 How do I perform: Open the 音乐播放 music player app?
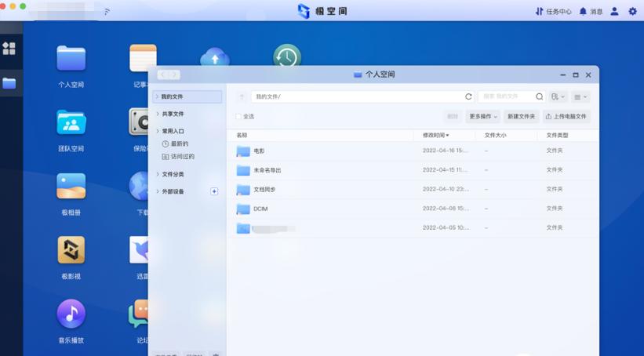tap(71, 314)
